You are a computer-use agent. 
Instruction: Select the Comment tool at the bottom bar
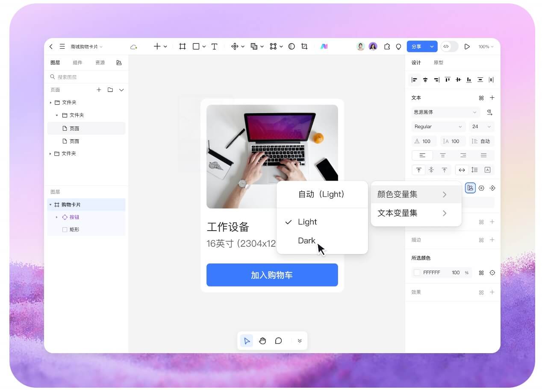point(278,340)
